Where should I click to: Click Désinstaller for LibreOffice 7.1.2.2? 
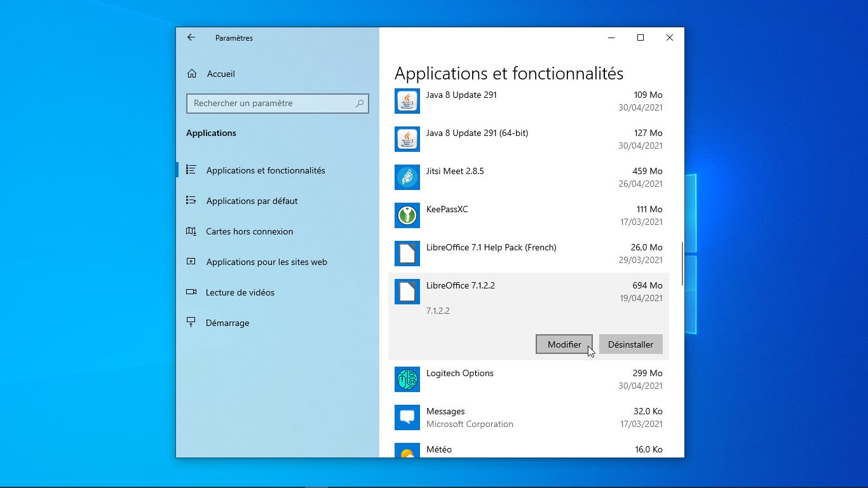tap(631, 344)
